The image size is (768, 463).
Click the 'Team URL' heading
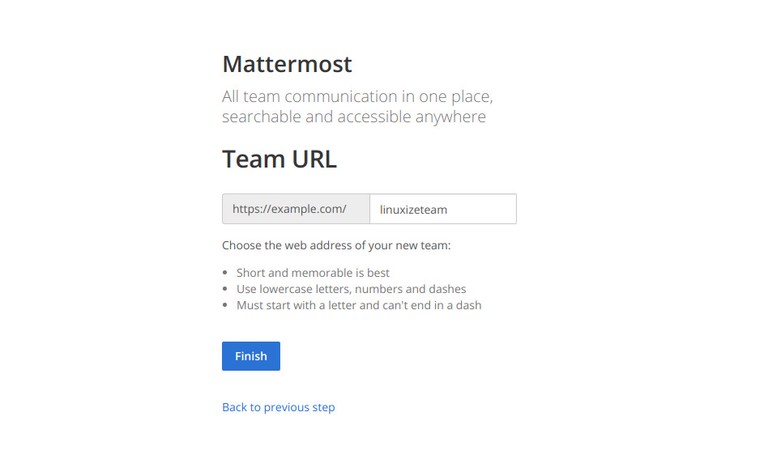point(279,159)
